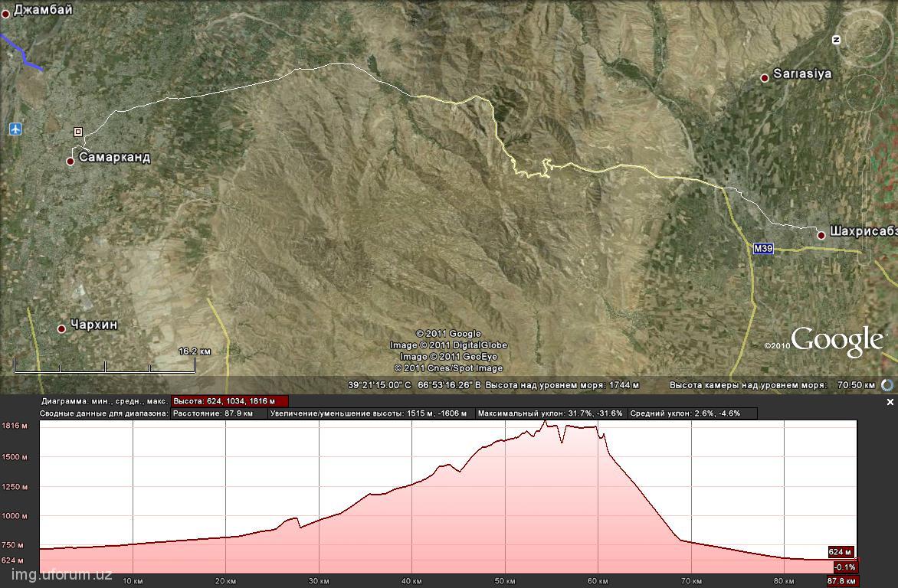898x588 pixels.
Task: Click the zoom slider on the map
Action: pos(866,176)
